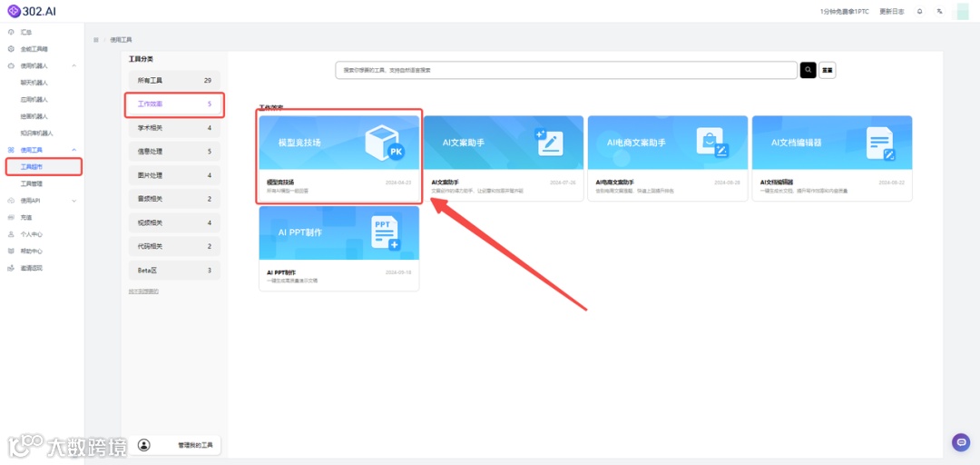Screen dimensions: 980x465
Task: Select 工具管理 in the sidebar
Action: pos(32,184)
